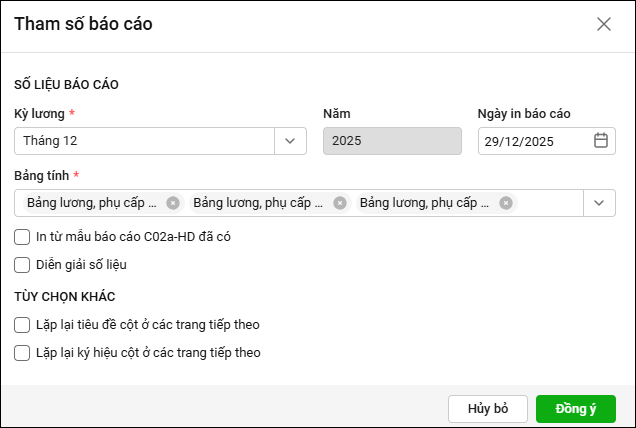The height and width of the screenshot is (428, 636).
Task: Select the third Bảng lương, phụ cấp tag
Action: point(424,203)
